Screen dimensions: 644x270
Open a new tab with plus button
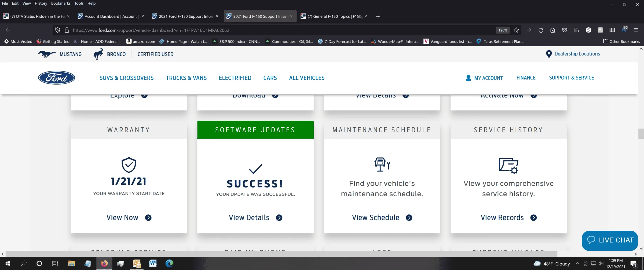378,16
